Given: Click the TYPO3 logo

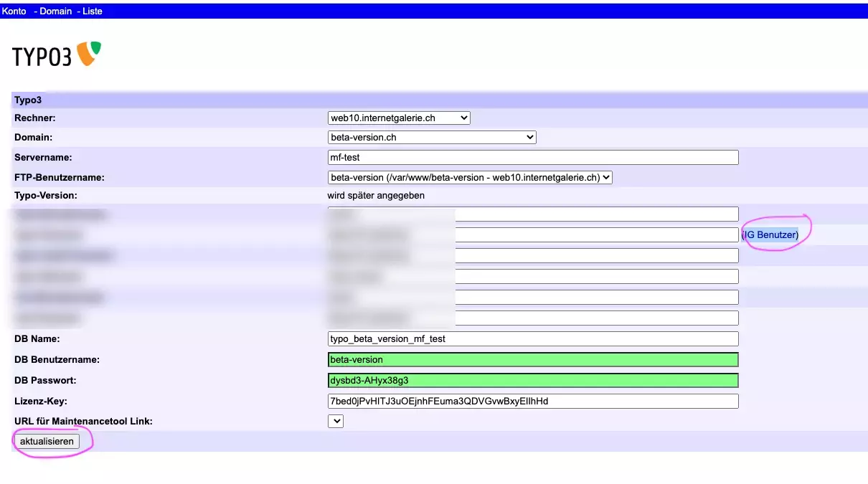Looking at the screenshot, I should [57, 55].
